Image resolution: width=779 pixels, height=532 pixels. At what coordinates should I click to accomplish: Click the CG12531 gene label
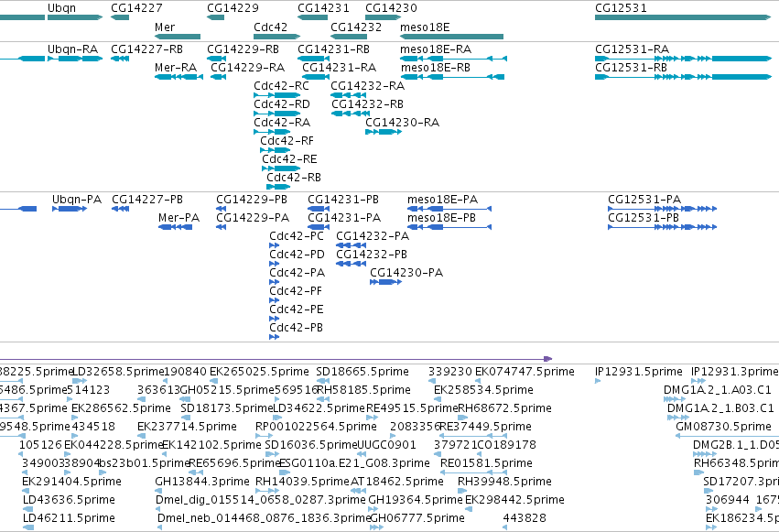pos(621,8)
